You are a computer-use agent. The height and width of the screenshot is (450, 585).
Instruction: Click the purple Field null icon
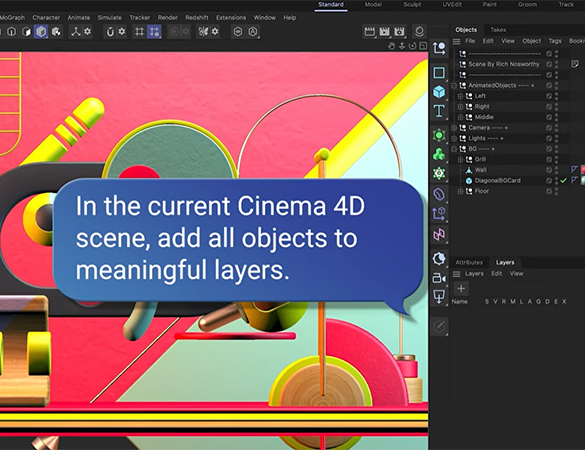coord(439,214)
